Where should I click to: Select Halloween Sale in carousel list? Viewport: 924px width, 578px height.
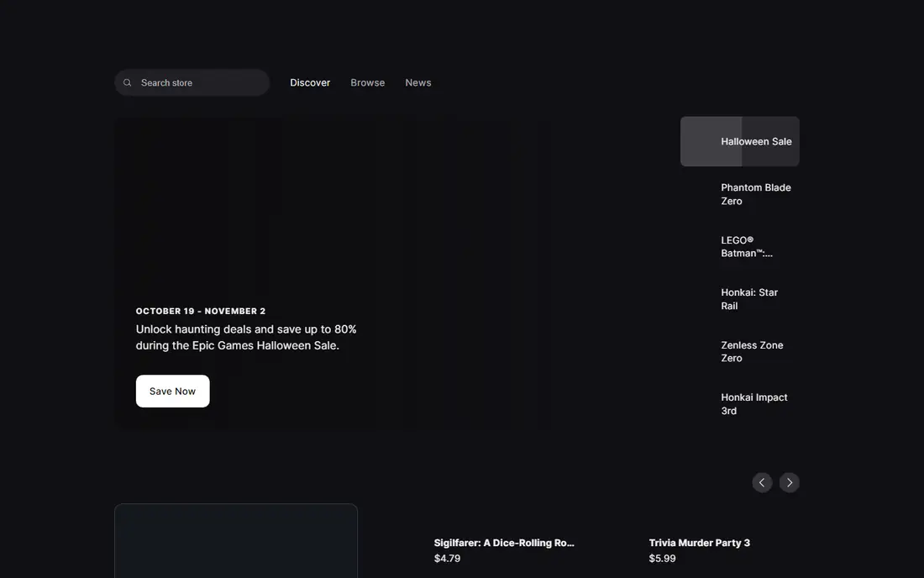click(x=740, y=141)
